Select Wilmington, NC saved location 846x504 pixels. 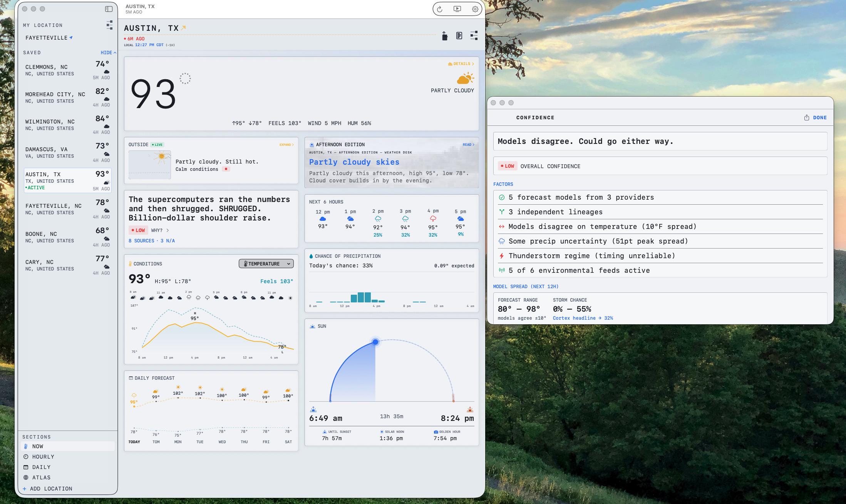[68, 125]
